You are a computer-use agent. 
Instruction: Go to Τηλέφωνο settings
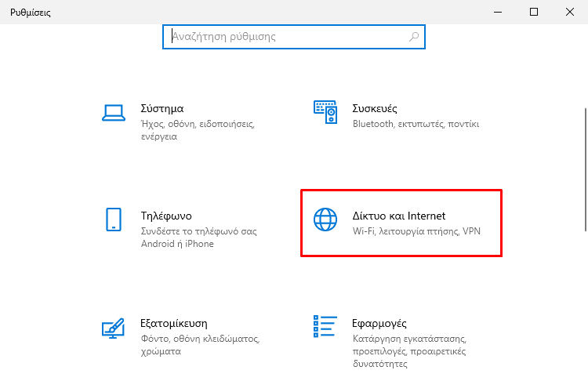pos(166,216)
